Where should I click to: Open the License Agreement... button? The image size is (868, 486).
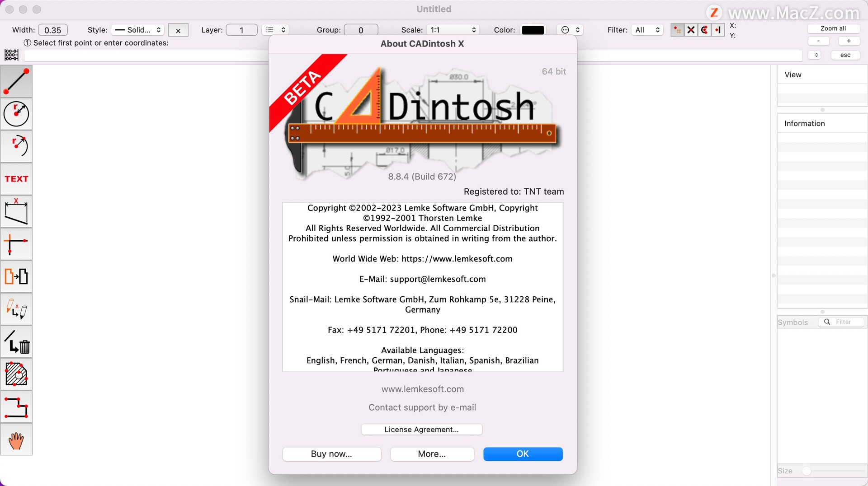421,430
